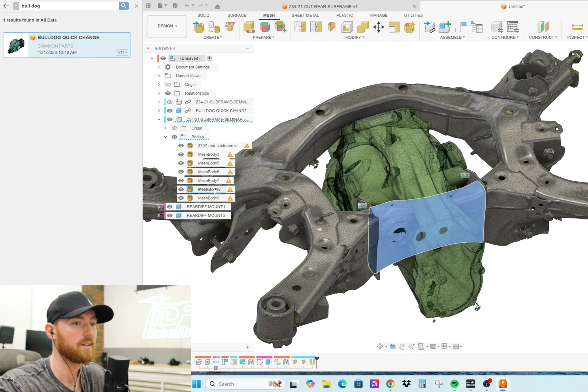Hide MeshBody7 using its eye icon
The width and height of the screenshot is (588, 392).
tap(181, 181)
